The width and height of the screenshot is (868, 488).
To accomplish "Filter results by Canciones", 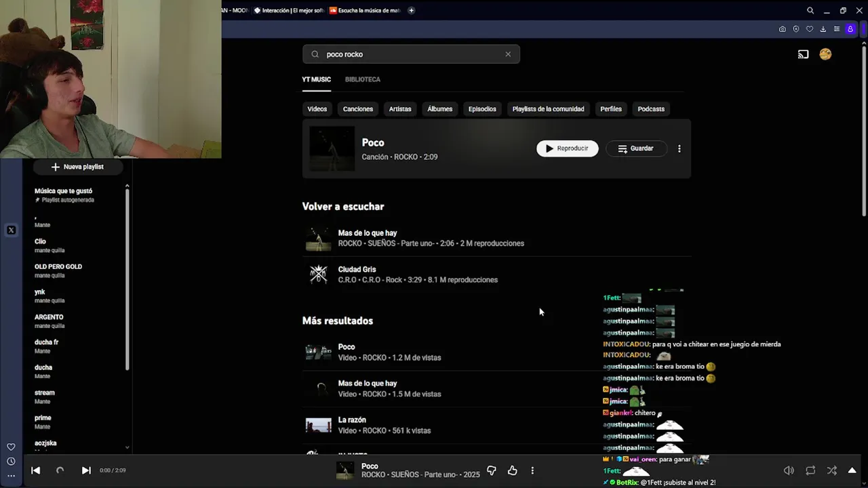I will coord(358,108).
